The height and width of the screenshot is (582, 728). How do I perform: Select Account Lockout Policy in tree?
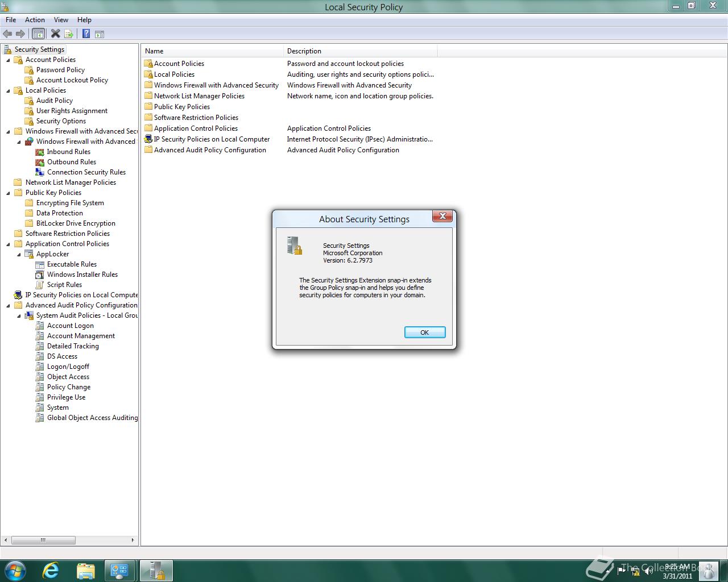click(x=72, y=80)
